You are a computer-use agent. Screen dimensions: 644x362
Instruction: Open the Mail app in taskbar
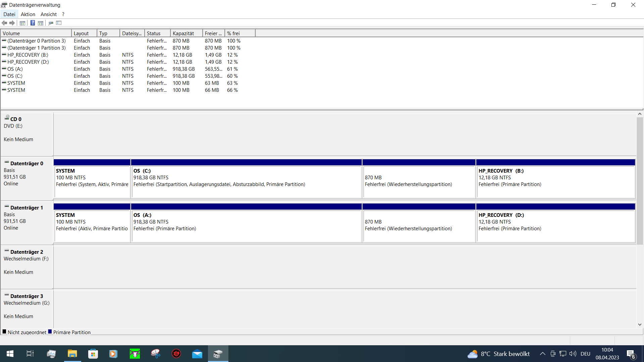pos(197,354)
